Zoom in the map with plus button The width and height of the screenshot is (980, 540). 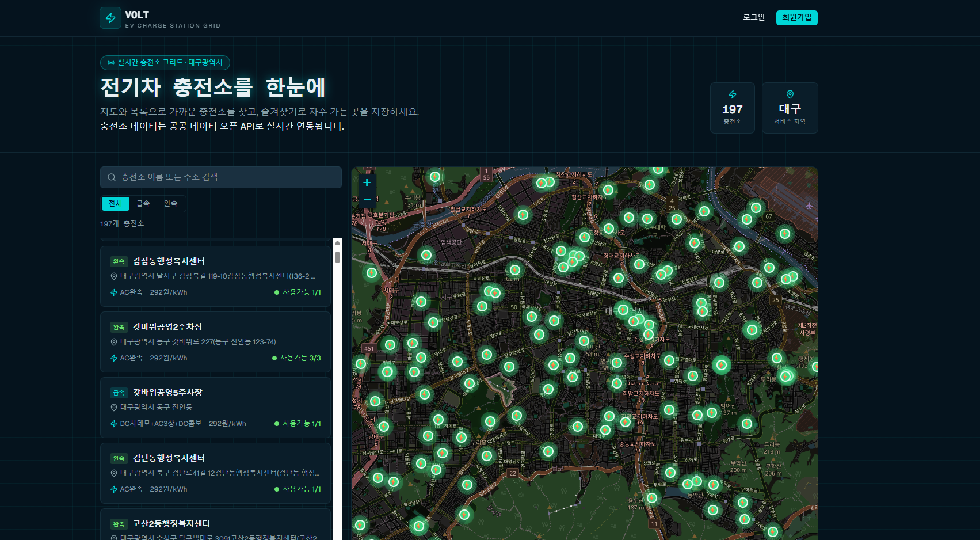tap(367, 182)
